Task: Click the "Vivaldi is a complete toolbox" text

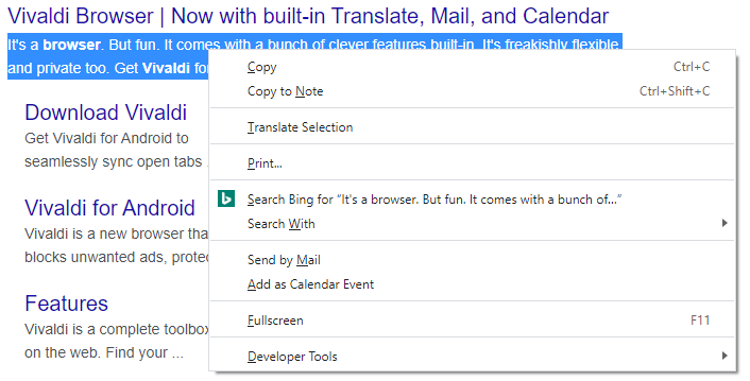Action: pyautogui.click(x=117, y=329)
